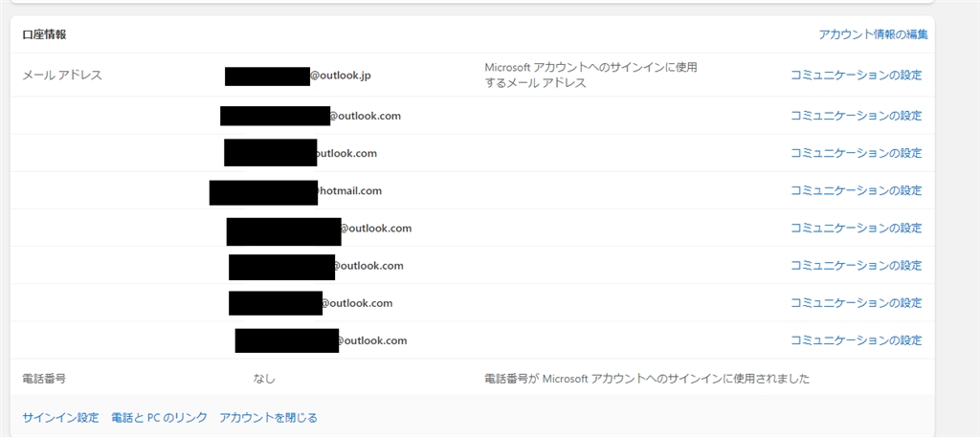
Task: Click the なし phone number value
Action: click(x=264, y=379)
